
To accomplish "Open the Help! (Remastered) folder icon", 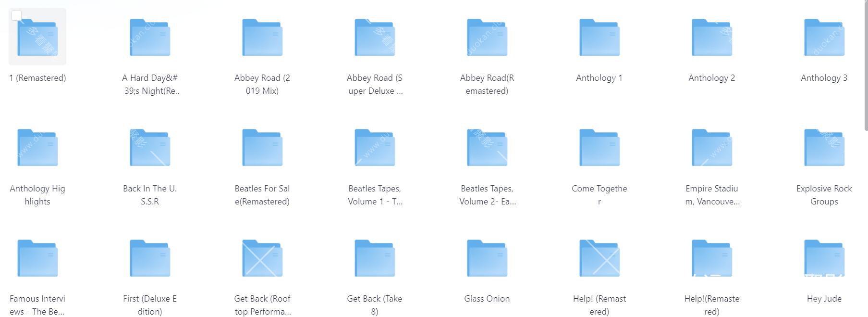I will coord(599,258).
